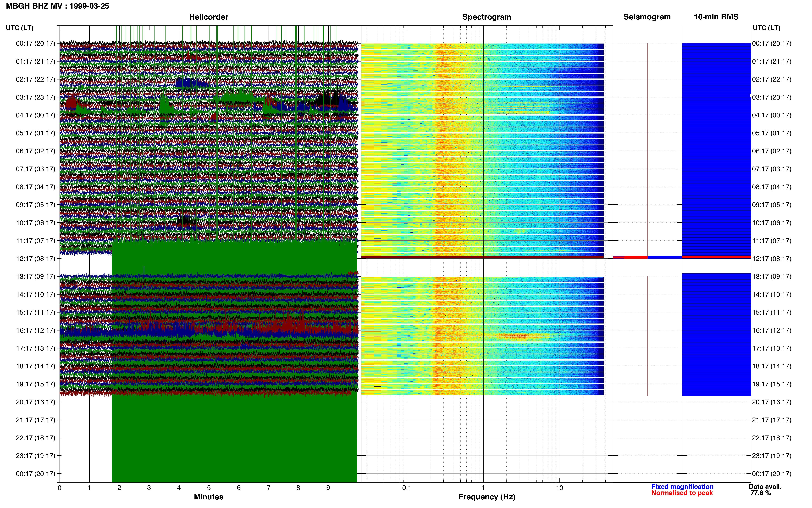812x508 pixels.
Task: Click the right 'UTC (LT)' axis label
Action: 766,28
